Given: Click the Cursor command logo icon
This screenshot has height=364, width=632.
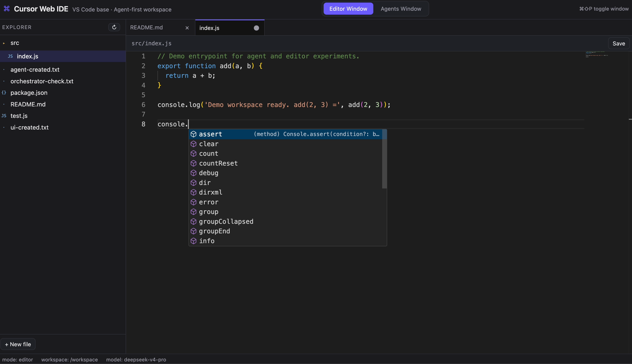Looking at the screenshot, I should click(7, 9).
